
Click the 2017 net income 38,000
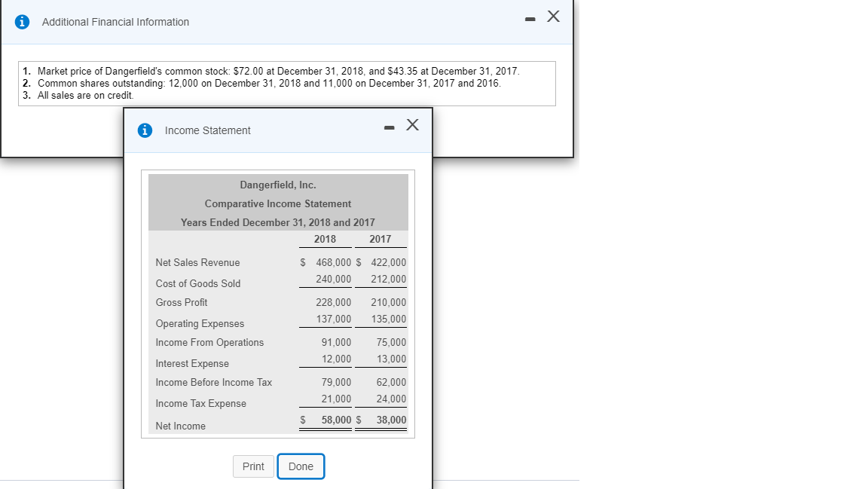(391, 420)
